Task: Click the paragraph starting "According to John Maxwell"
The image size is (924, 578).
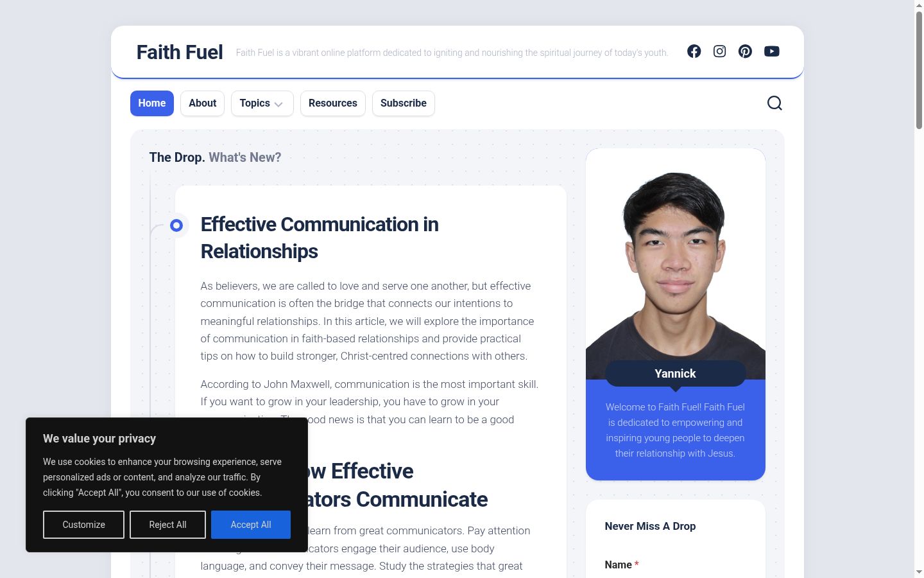Action: coord(370,402)
